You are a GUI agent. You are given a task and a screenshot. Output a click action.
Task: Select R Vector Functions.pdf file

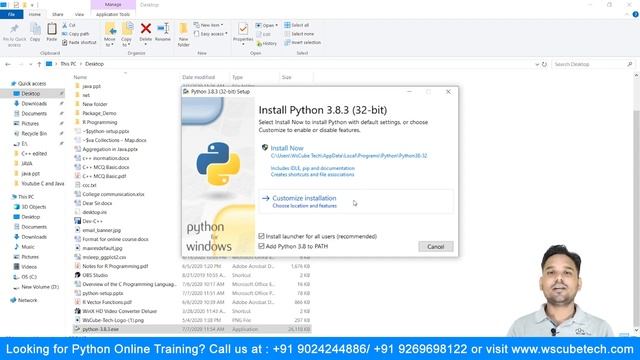click(x=107, y=302)
